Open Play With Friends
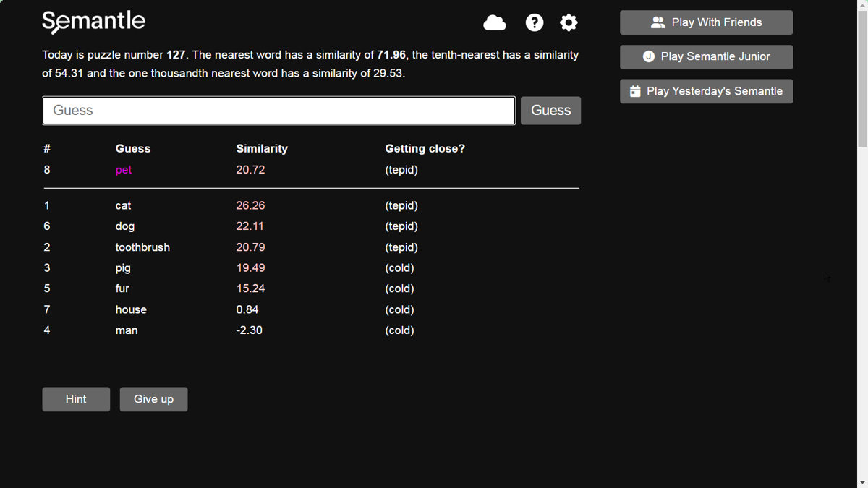 point(706,22)
